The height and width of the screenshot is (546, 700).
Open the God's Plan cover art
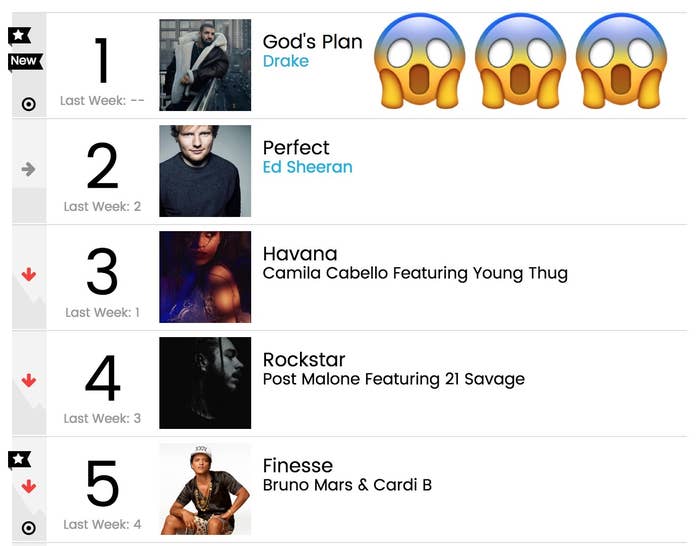(205, 65)
